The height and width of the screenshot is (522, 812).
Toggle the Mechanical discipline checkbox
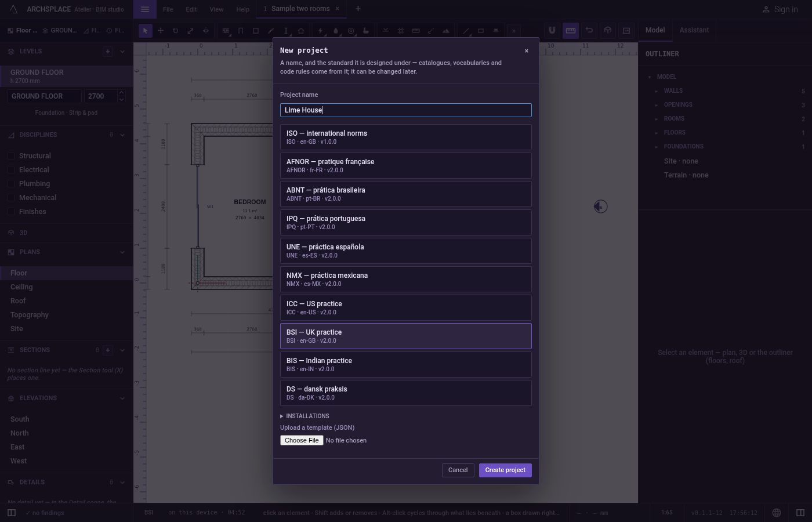pyautogui.click(x=10, y=198)
